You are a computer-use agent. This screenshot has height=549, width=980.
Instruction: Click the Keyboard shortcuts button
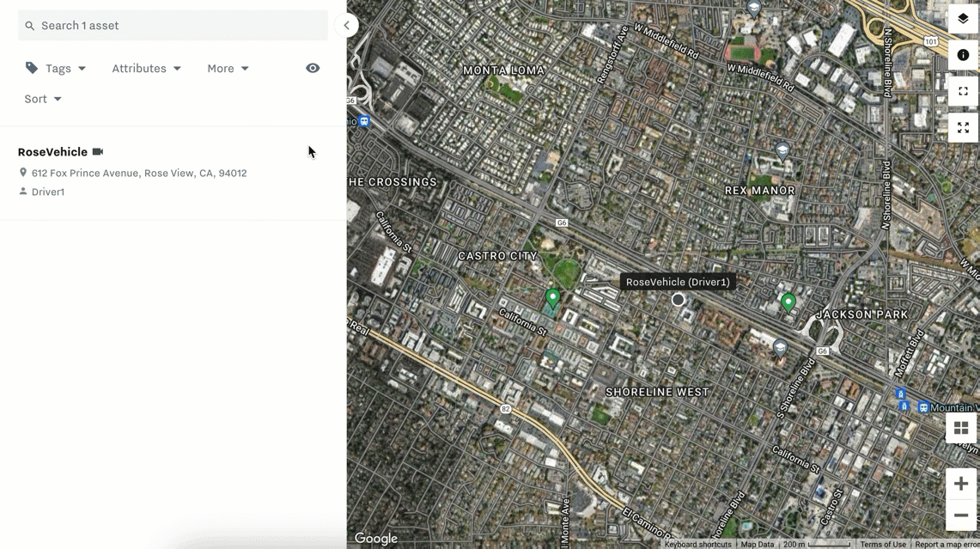tap(697, 544)
